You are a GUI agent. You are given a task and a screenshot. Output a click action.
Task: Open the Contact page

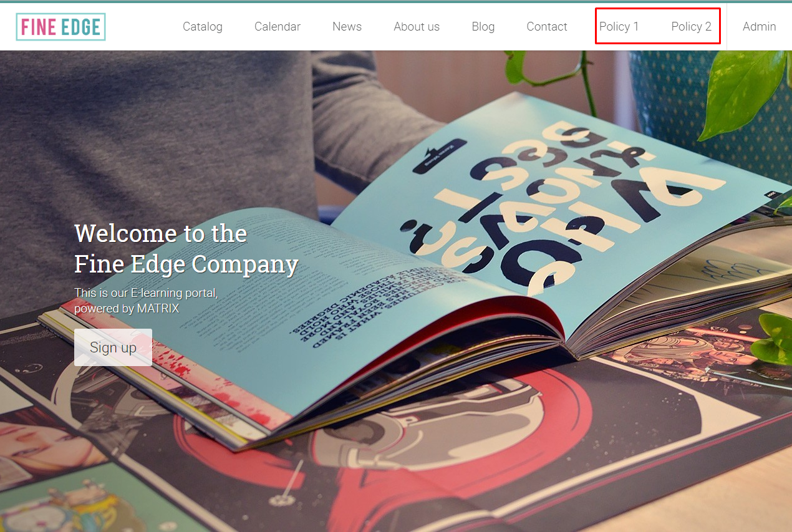click(547, 27)
